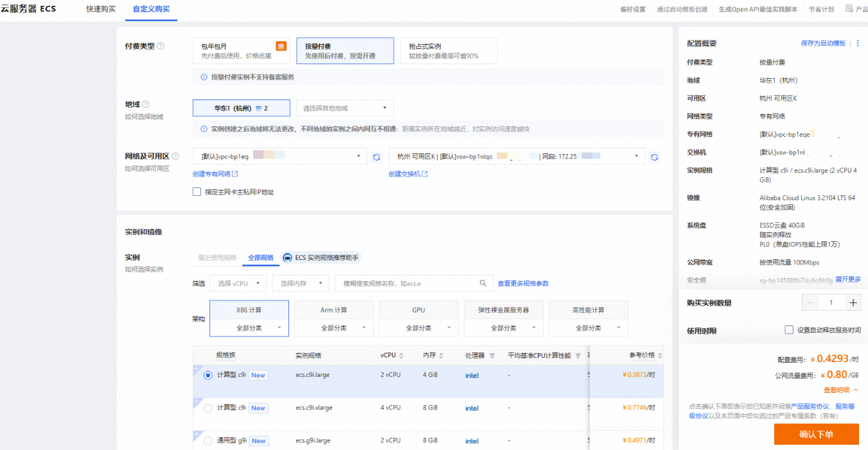Image resolution: width=868 pixels, height=450 pixels.
Task: Click the info icon in the region notice
Action: pyautogui.click(x=204, y=129)
